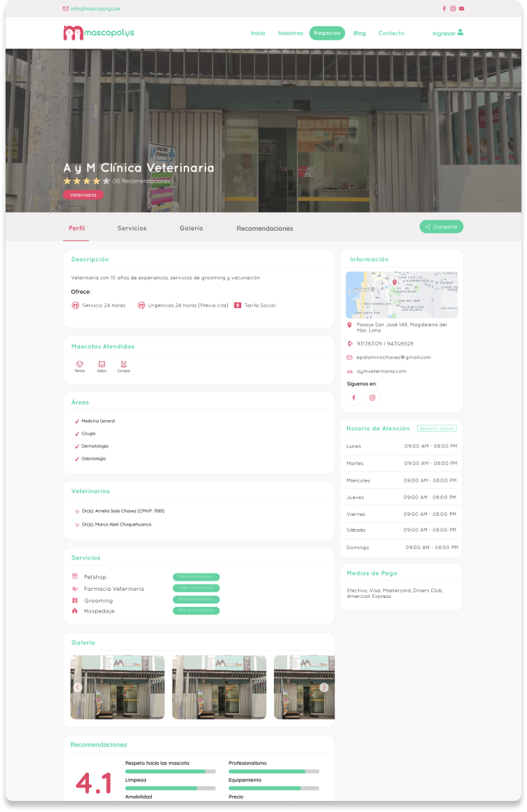Image resolution: width=527 pixels, height=812 pixels.
Task: Click the Facebook icon in top bar
Action: (x=444, y=9)
